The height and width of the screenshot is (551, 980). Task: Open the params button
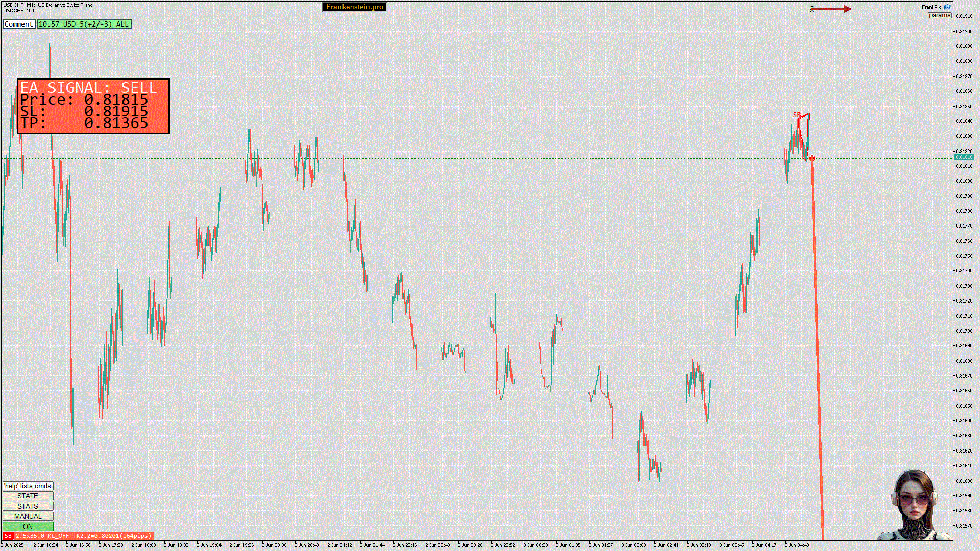pos(939,15)
